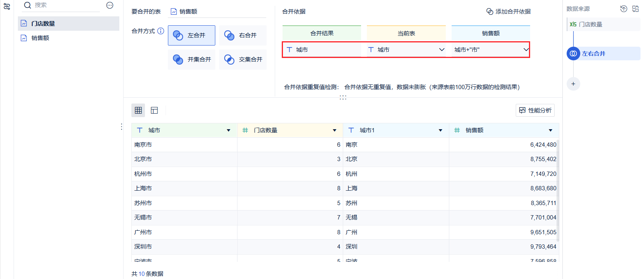
Task: Click the 合并方式 info help icon
Action: pyautogui.click(x=161, y=31)
